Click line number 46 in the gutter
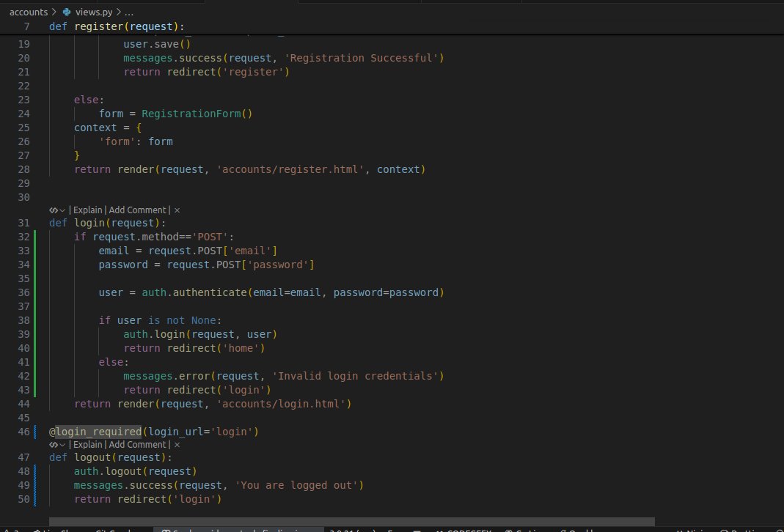Image resolution: width=784 pixels, height=532 pixels. click(x=23, y=432)
